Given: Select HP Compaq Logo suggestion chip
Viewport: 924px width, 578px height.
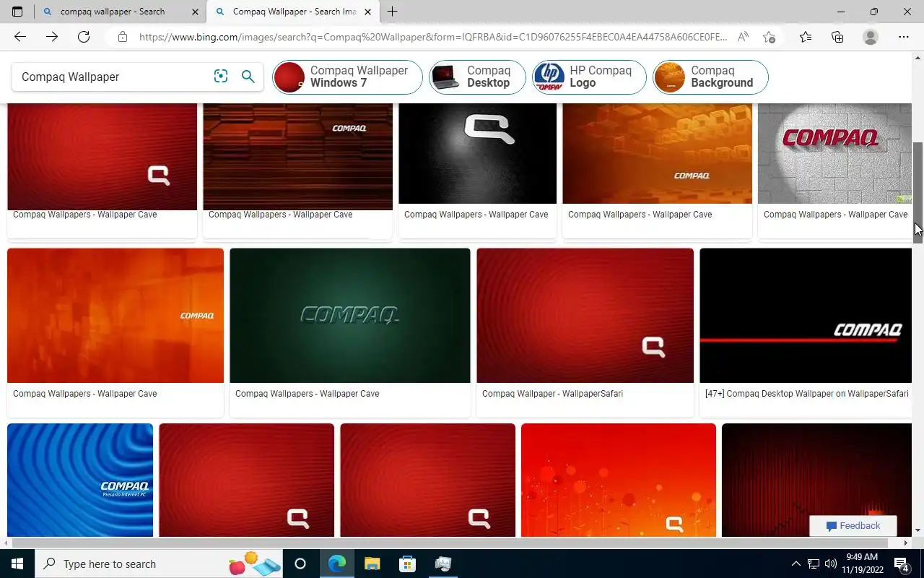Looking at the screenshot, I should click(589, 77).
